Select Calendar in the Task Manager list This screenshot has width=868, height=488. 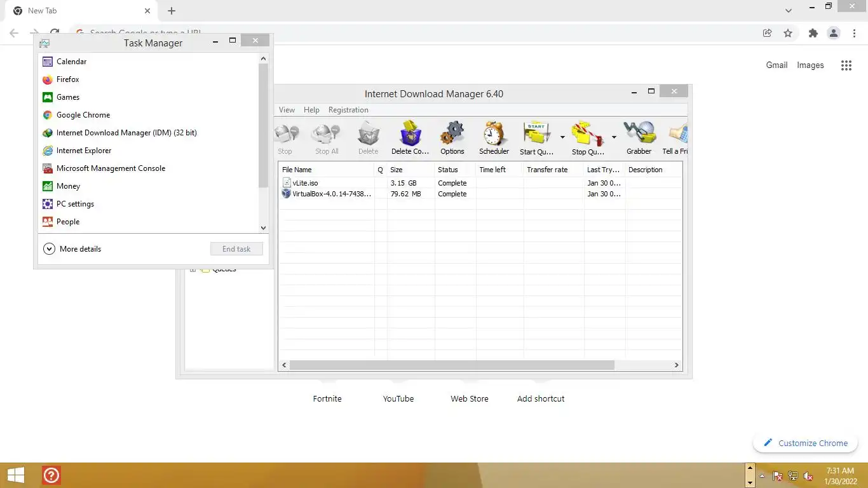149,62
